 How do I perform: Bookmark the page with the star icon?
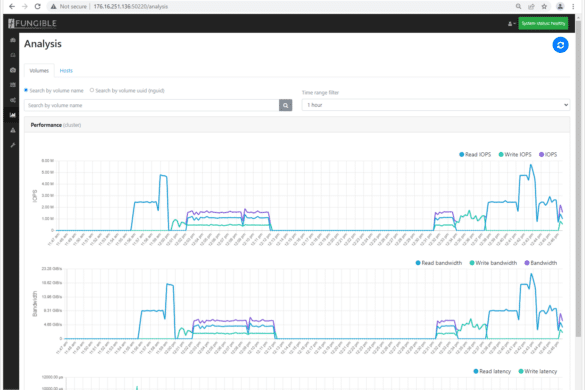(544, 6)
